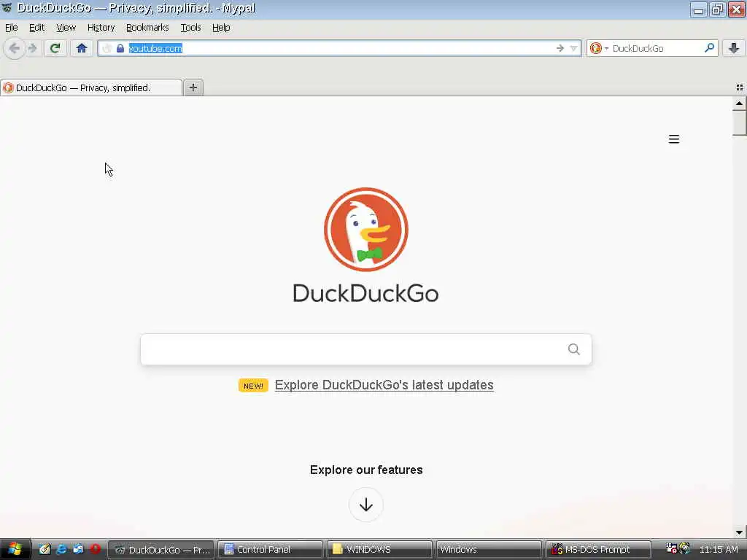Open Explore DuckDuckGo's latest updates link
Screen dimensions: 747x560
[384, 385]
